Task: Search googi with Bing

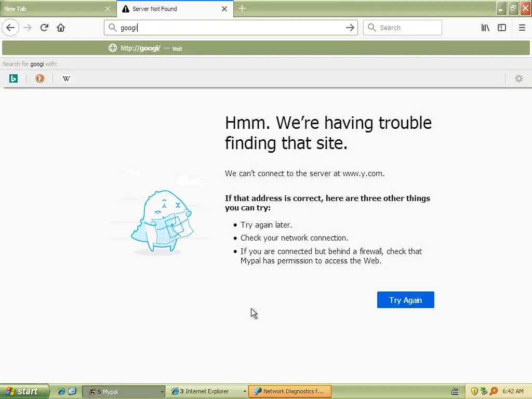Action: coord(14,79)
